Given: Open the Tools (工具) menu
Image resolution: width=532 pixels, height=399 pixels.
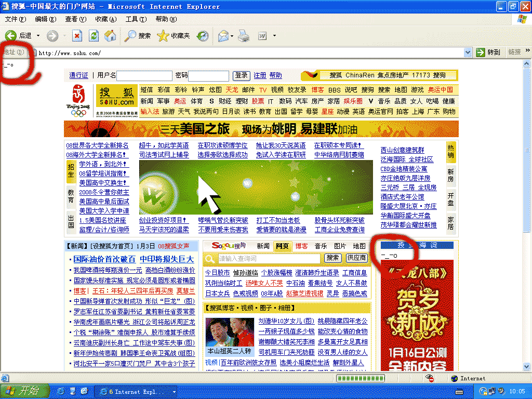Looking at the screenshot, I should point(136,19).
